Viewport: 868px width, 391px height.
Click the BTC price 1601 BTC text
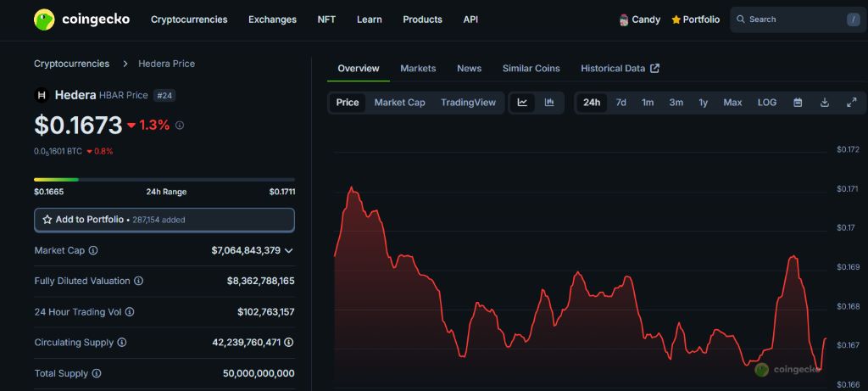(58, 151)
